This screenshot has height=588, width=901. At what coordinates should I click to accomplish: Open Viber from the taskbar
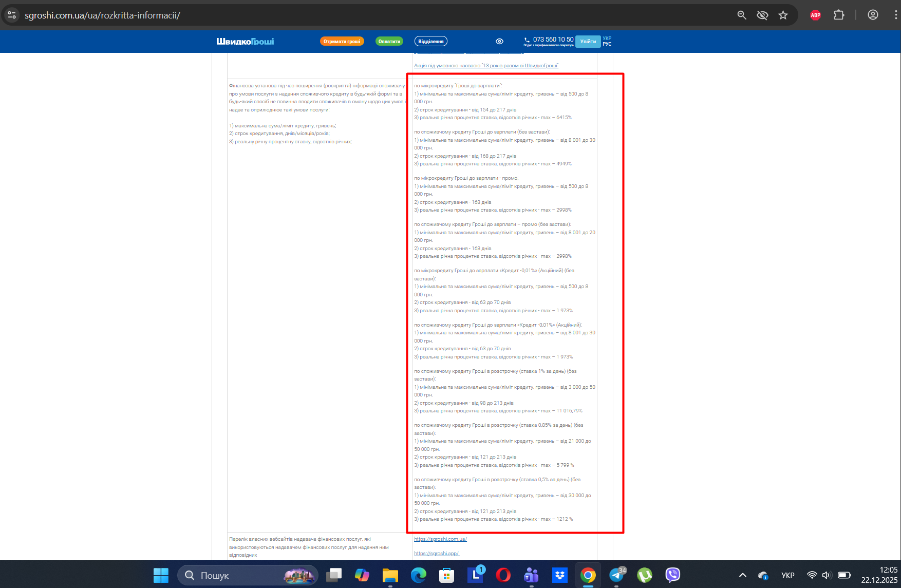pyautogui.click(x=673, y=575)
